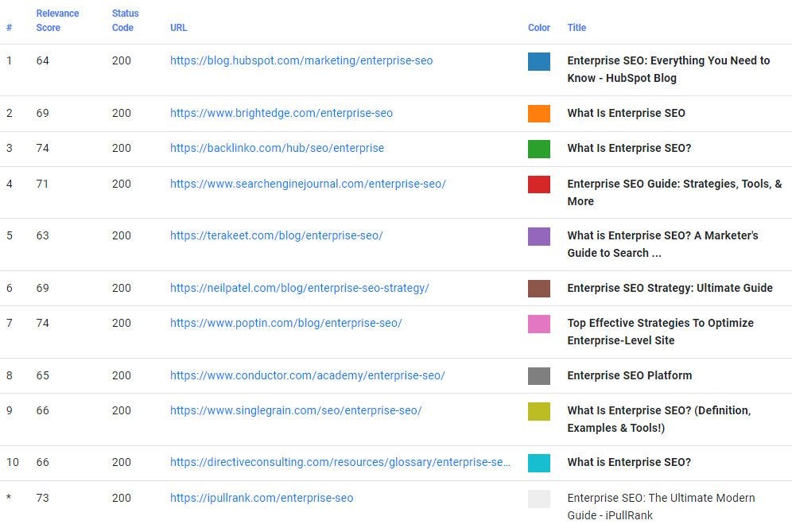Click the Status Code column header
792x532 pixels.
pos(124,21)
